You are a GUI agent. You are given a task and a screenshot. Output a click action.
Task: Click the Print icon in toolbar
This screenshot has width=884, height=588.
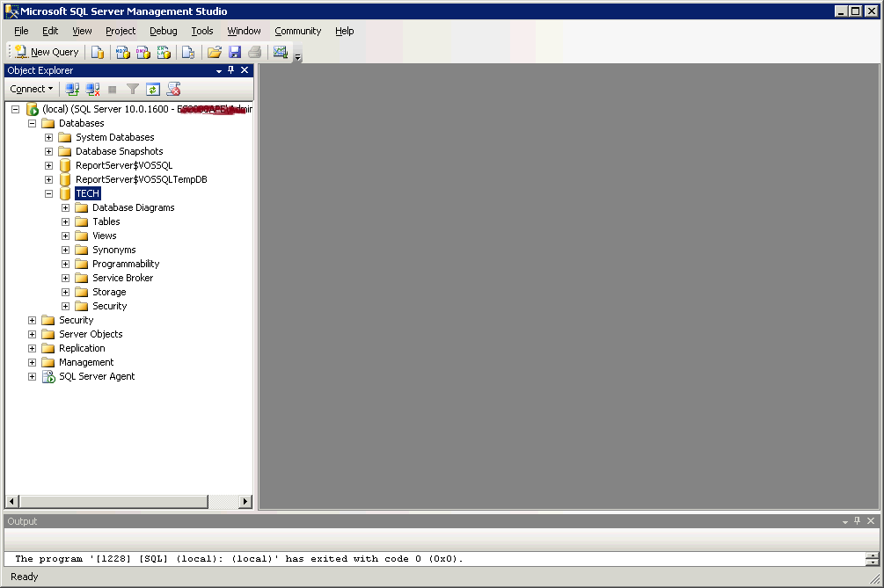(x=255, y=53)
